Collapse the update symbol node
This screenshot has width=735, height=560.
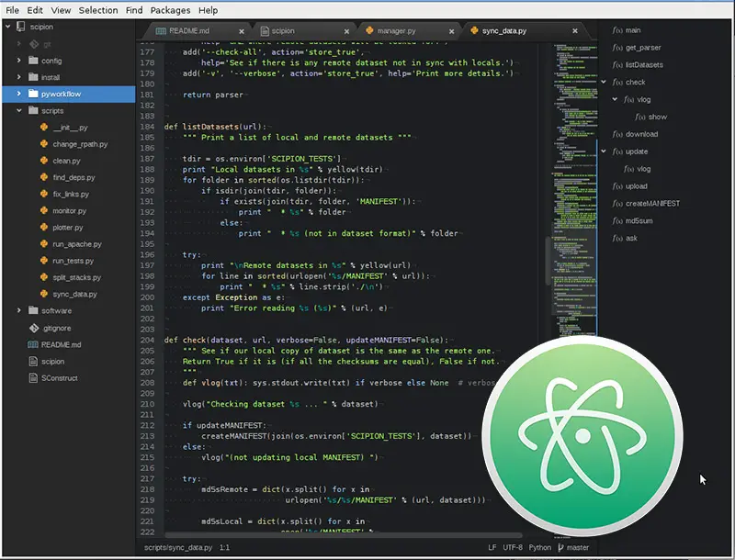(604, 151)
